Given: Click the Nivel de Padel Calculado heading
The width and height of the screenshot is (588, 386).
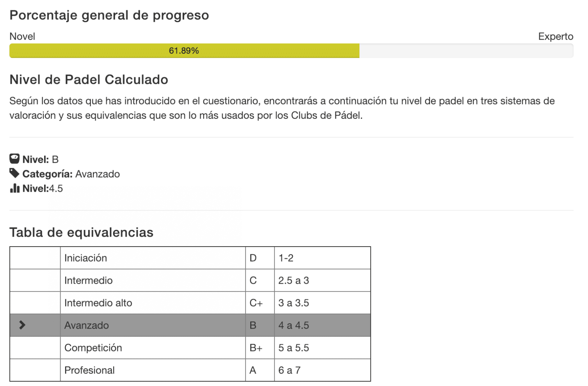Looking at the screenshot, I should click(x=89, y=79).
